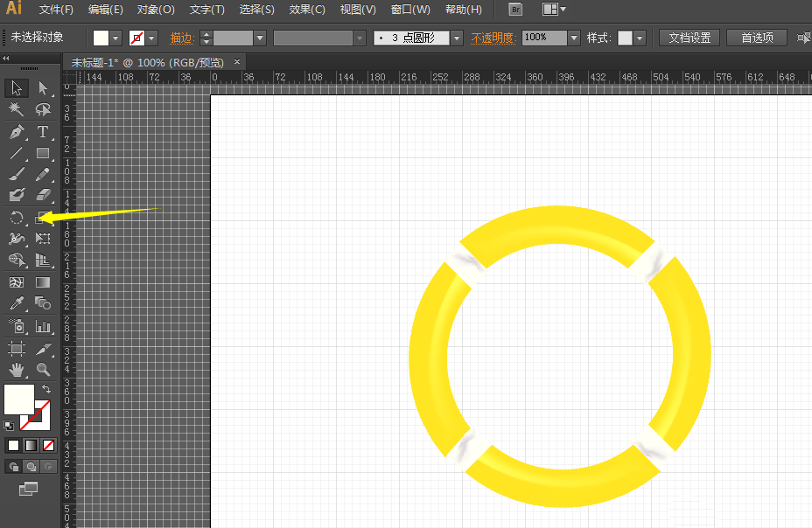The height and width of the screenshot is (528, 812).
Task: Select the Magic Wand tool
Action: point(17,109)
